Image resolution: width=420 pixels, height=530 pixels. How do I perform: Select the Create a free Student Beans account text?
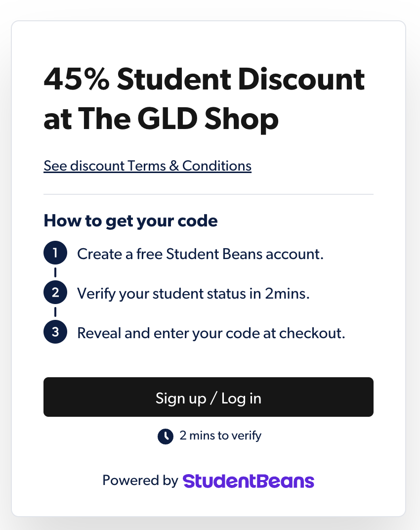point(200,253)
